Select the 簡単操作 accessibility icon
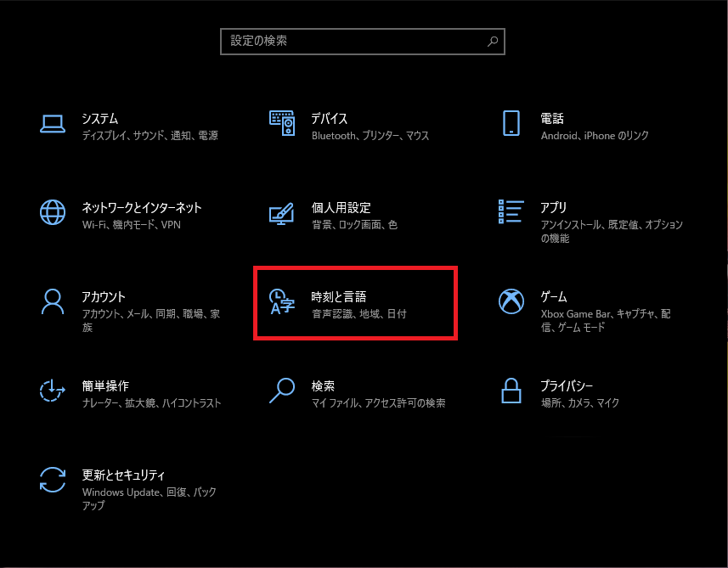728x568 pixels. click(52, 391)
